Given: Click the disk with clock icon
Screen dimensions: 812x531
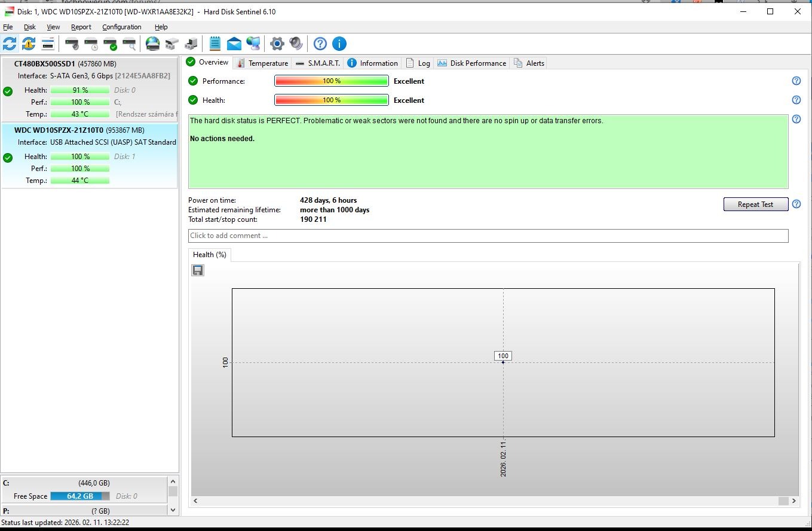Looking at the screenshot, I should point(91,44).
